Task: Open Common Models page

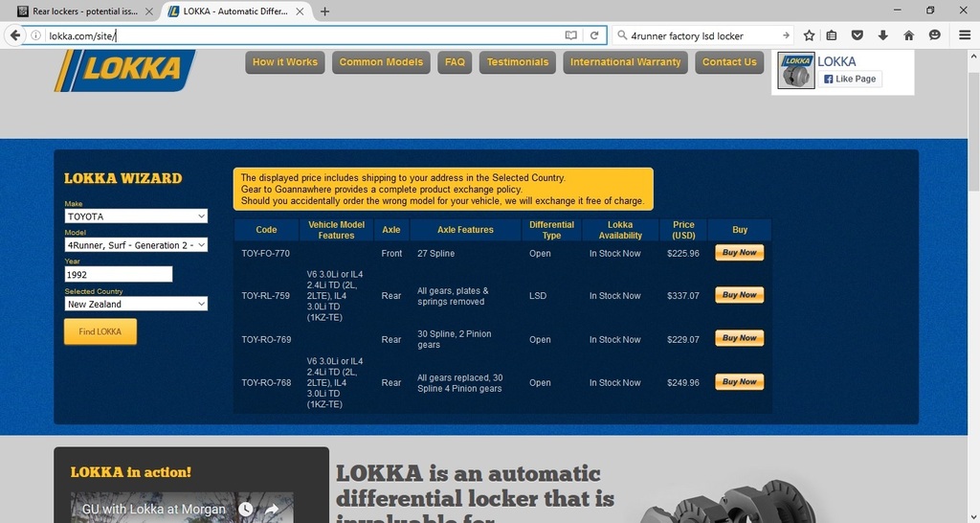Action: point(381,62)
